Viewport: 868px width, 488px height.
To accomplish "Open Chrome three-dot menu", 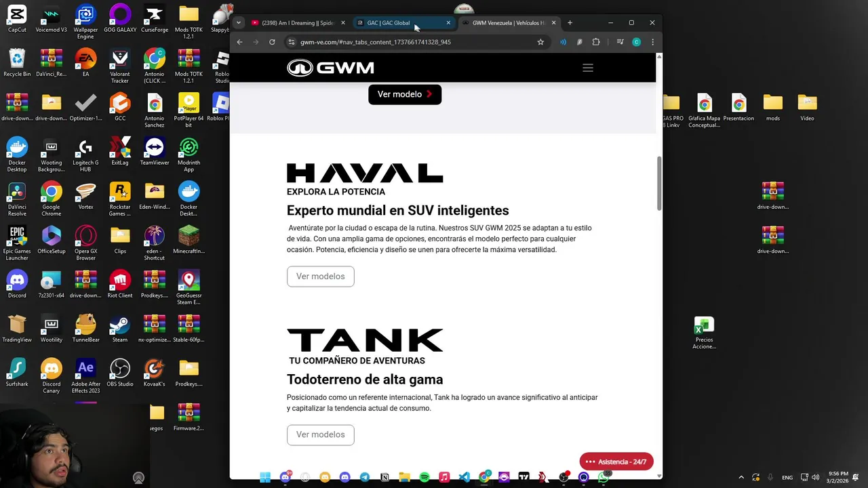I will (652, 42).
